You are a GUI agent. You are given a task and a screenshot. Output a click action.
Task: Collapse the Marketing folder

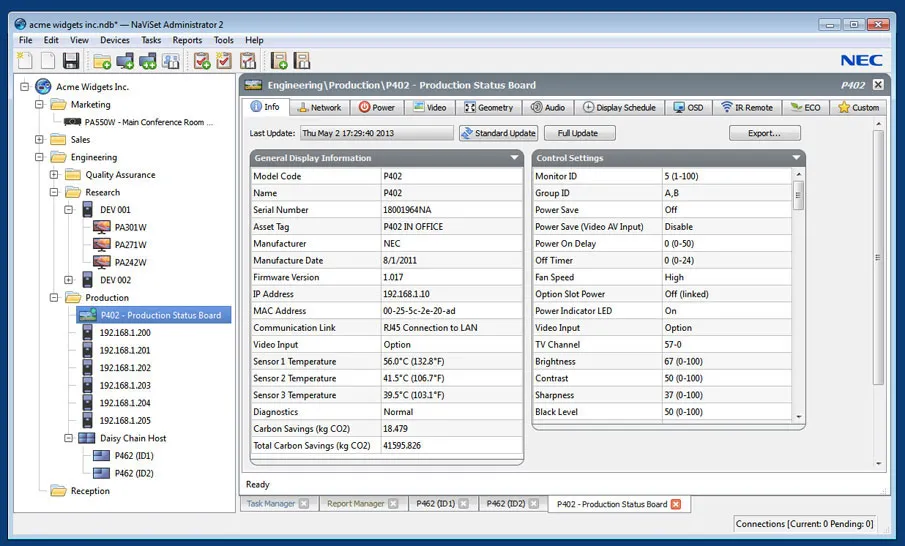tap(39, 104)
